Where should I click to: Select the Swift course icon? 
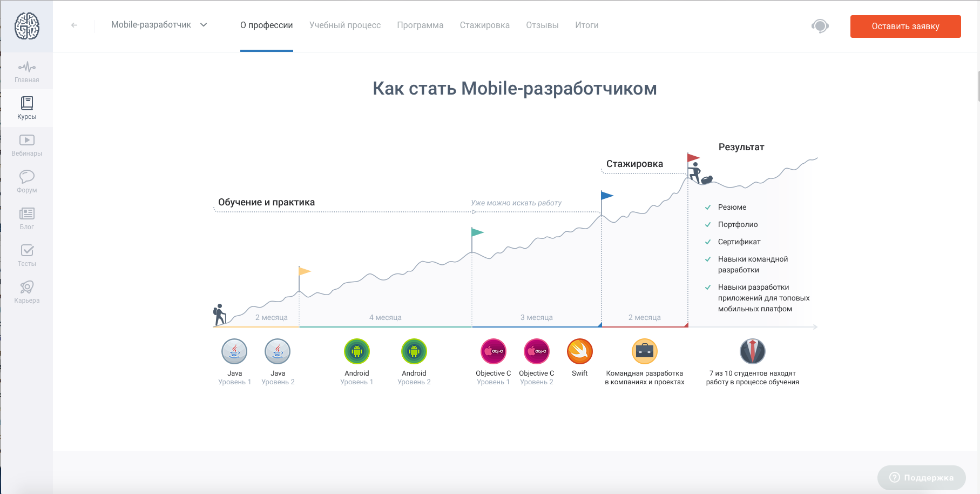[579, 352]
